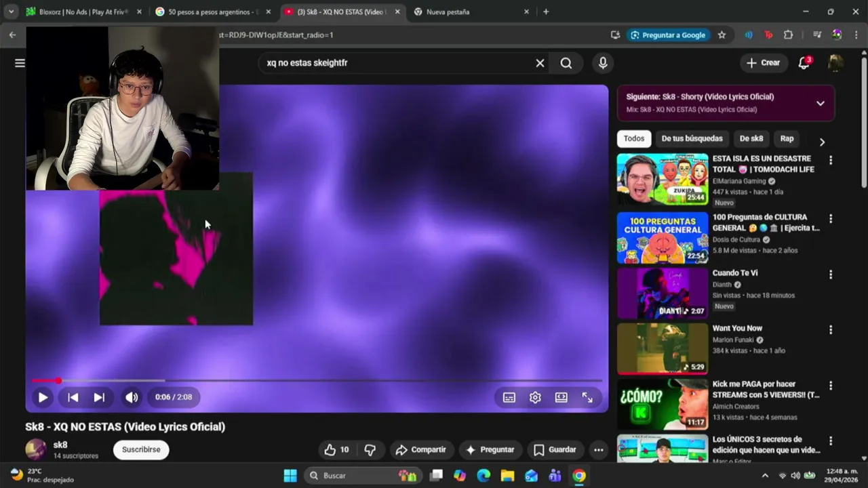Subscribe to the sk8 channel
868x488 pixels.
(x=141, y=450)
